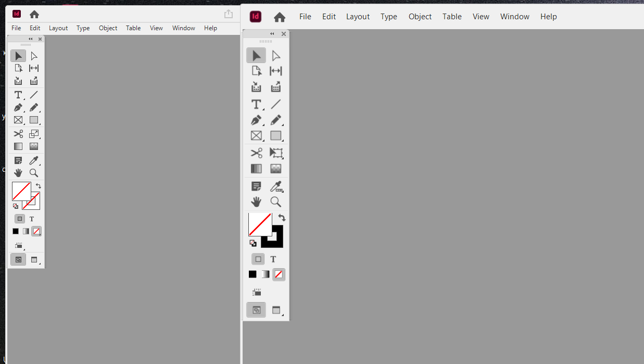Open the Home screen in the right window
644x364 pixels.
click(x=280, y=17)
